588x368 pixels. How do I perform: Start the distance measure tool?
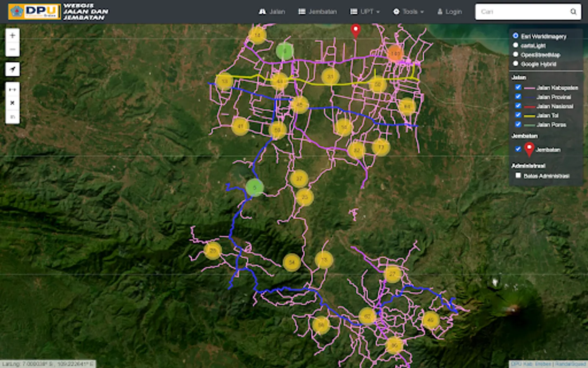click(13, 90)
